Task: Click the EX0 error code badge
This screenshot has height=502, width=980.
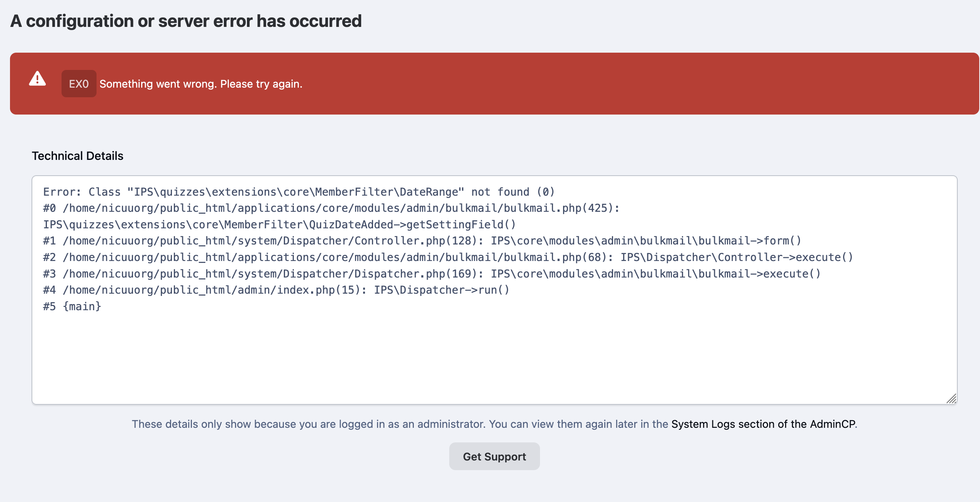Action: tap(79, 84)
